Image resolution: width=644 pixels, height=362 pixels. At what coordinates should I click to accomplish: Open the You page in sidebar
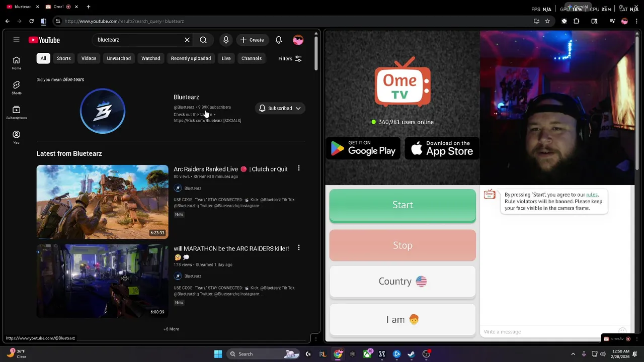17,137
